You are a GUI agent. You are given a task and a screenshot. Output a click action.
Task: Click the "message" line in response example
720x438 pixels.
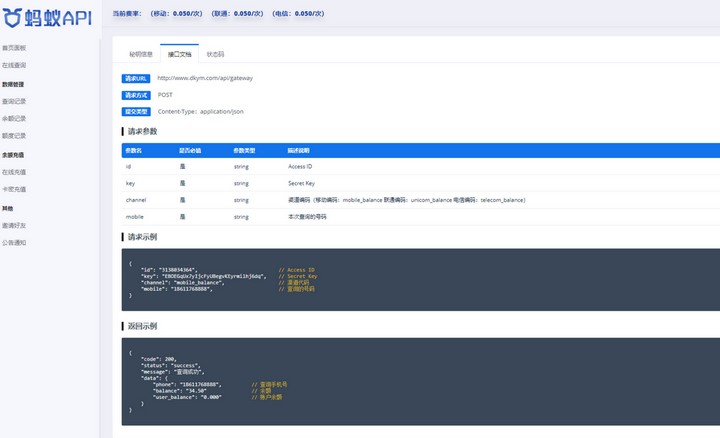point(173,372)
